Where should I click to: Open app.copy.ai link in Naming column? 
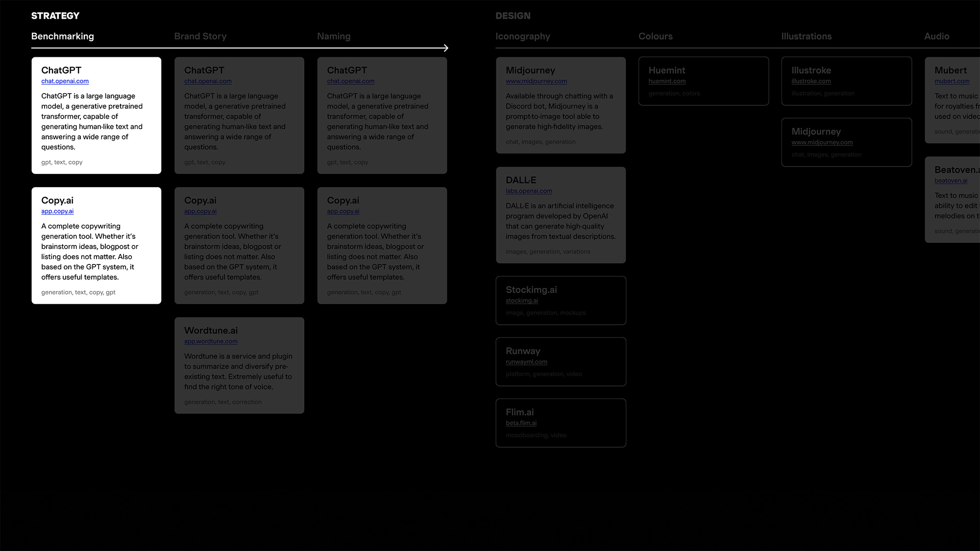(x=343, y=211)
